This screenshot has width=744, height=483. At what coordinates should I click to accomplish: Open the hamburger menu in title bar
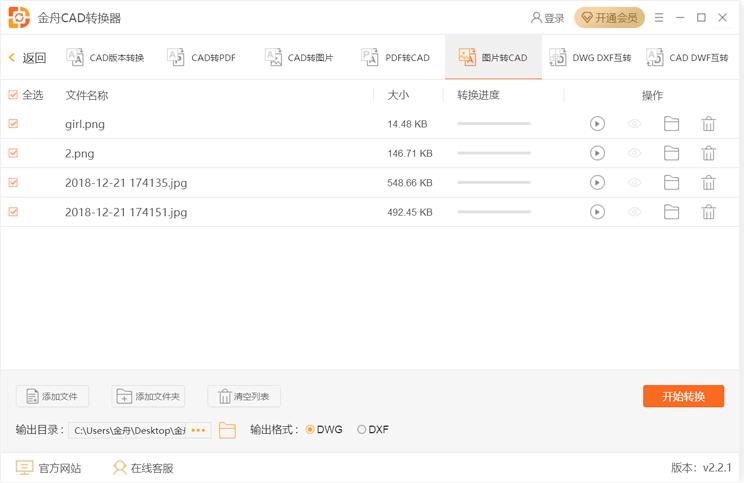point(658,18)
